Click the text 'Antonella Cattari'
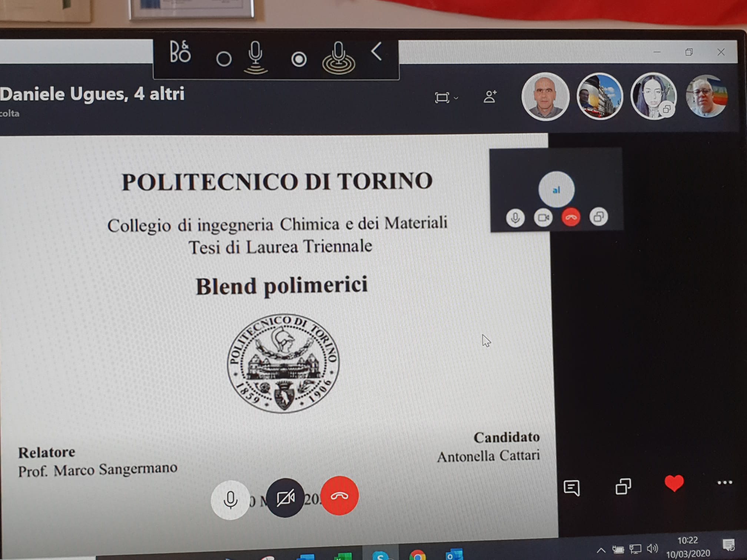This screenshot has height=560, width=747. coord(488,456)
